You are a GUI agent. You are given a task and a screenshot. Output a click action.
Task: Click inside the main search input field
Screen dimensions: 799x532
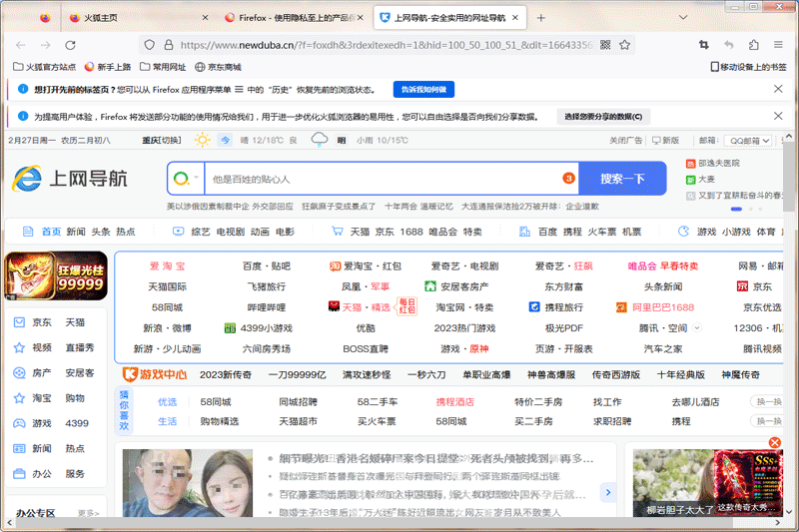coord(380,179)
